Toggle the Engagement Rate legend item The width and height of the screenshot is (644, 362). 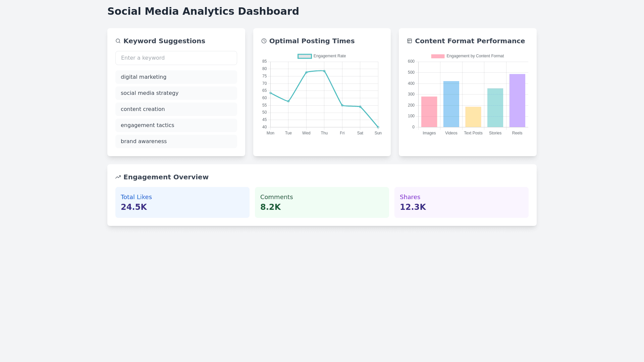coord(305,56)
